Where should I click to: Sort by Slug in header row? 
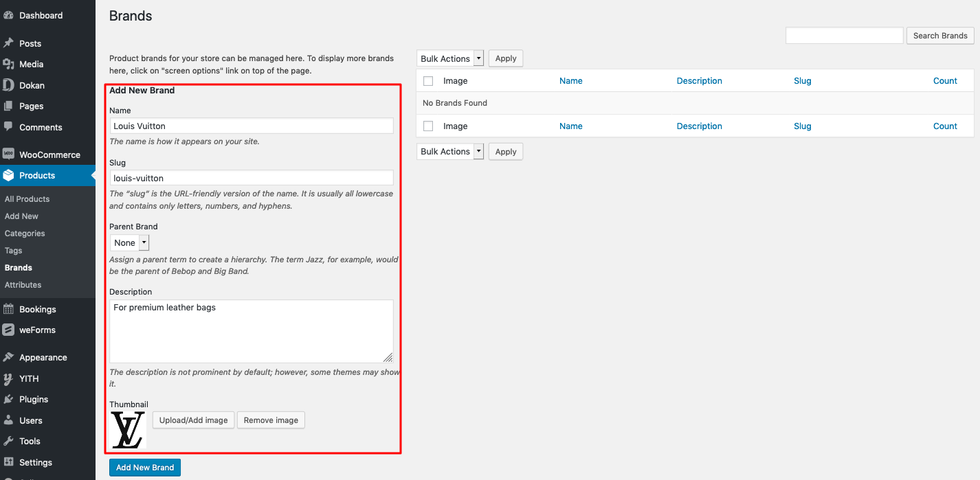(x=803, y=81)
